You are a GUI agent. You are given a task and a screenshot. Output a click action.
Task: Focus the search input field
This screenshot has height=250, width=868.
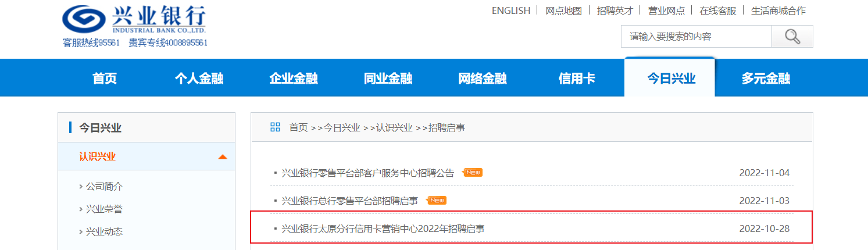[x=696, y=37]
